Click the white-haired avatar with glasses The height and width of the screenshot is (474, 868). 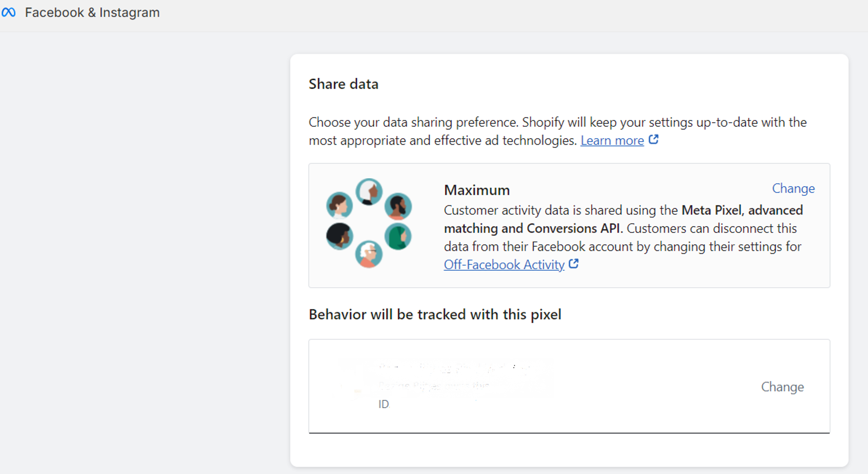click(369, 254)
